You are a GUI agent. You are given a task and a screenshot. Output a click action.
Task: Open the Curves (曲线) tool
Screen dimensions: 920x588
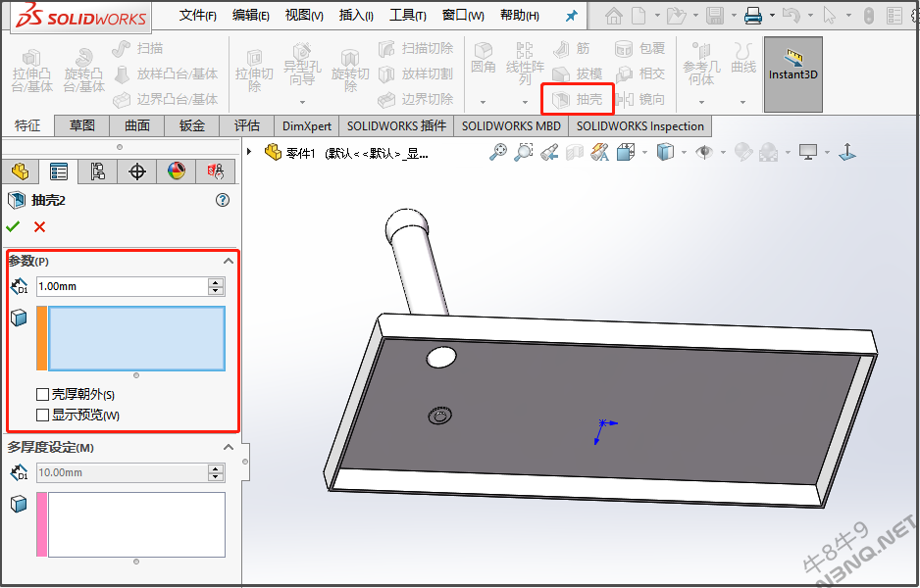tap(743, 58)
